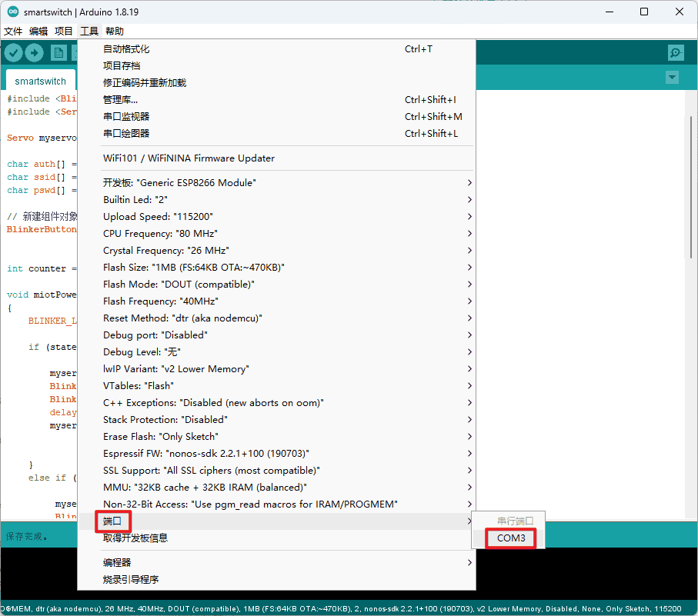Select COM3 serial port

(508, 538)
